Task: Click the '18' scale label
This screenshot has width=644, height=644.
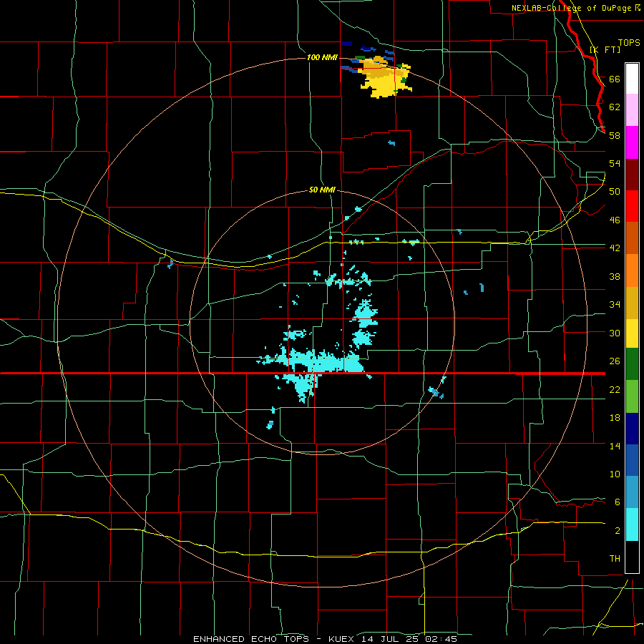Action: [615, 418]
